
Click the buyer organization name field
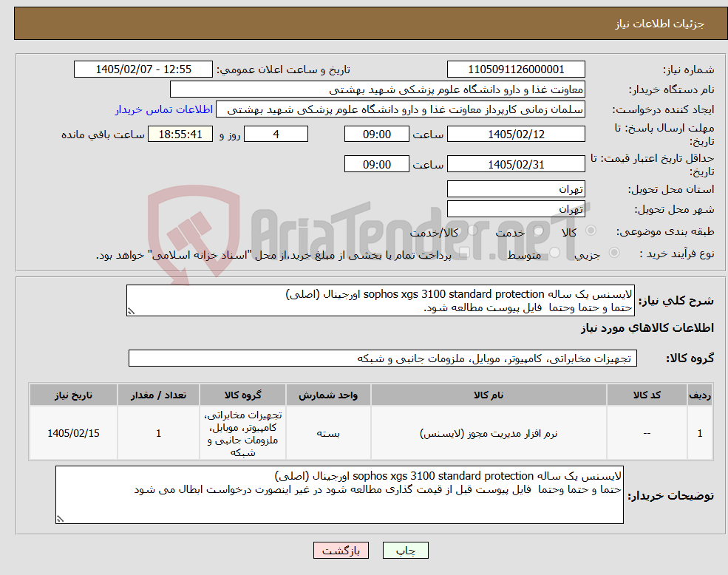click(378, 89)
